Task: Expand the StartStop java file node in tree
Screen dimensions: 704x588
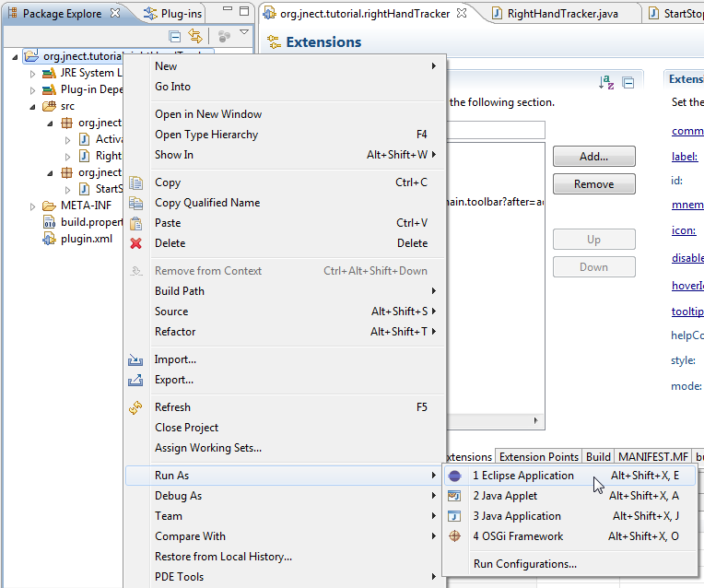Action: tap(67, 190)
